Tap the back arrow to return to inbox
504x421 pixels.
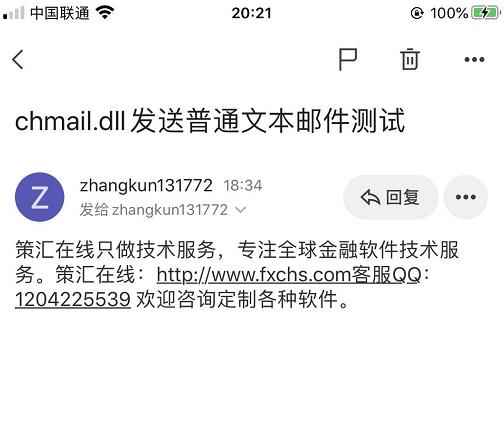point(18,60)
